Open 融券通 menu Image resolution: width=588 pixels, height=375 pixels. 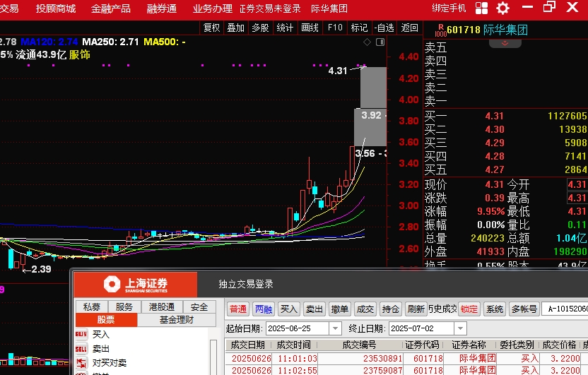[162, 8]
